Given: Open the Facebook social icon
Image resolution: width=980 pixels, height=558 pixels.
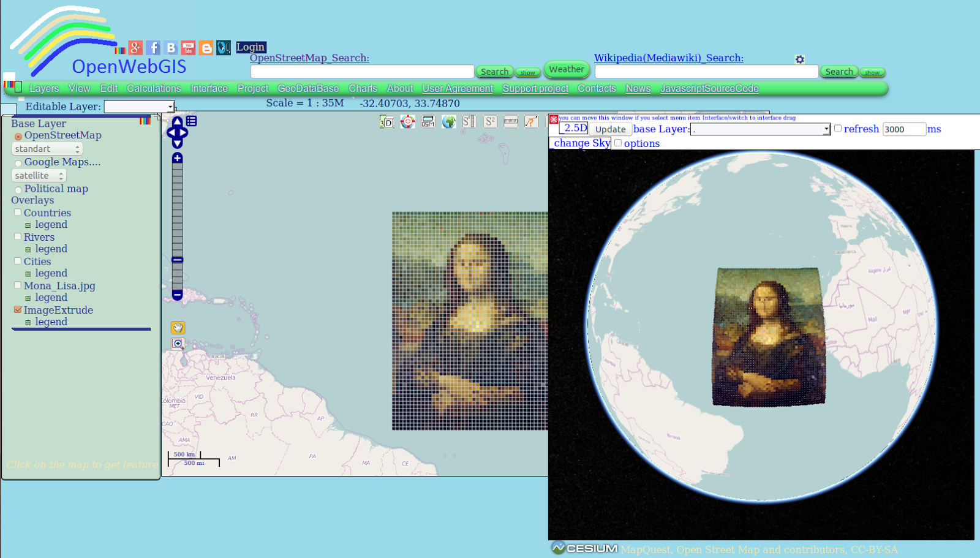Looking at the screenshot, I should (x=153, y=48).
